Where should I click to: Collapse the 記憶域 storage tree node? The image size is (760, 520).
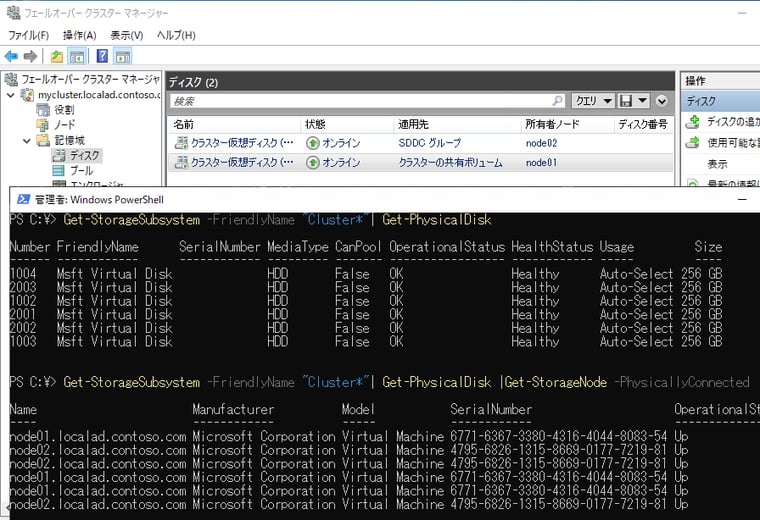tap(27, 141)
